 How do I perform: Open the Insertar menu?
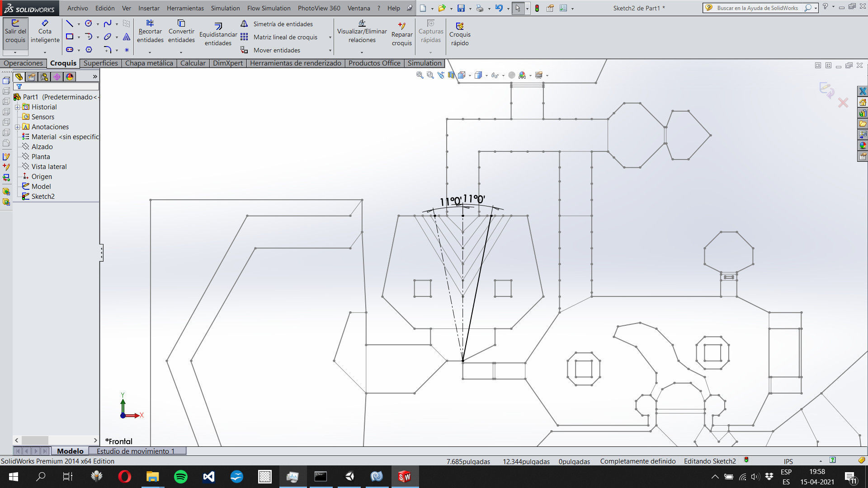[149, 8]
